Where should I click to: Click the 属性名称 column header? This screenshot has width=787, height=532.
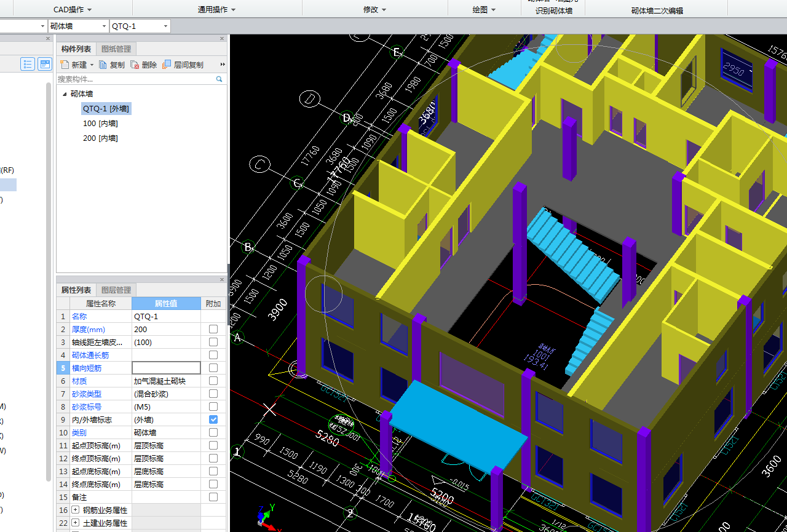(x=100, y=303)
